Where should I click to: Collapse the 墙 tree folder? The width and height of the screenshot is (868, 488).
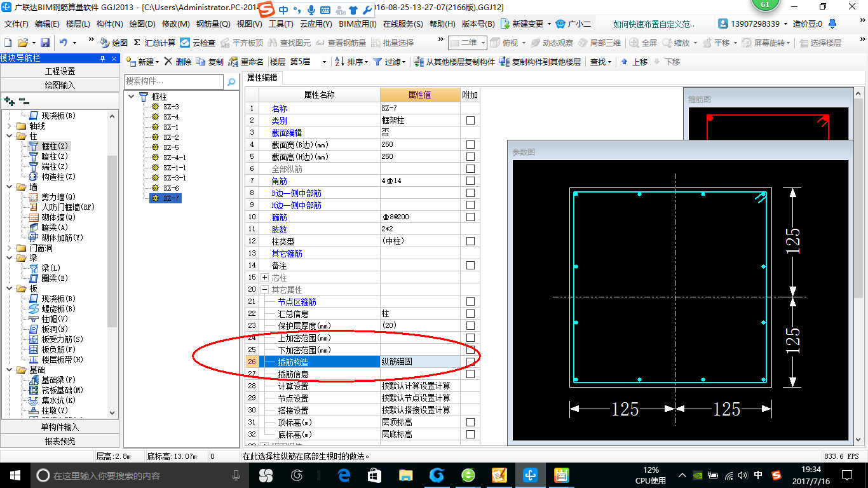[10, 187]
